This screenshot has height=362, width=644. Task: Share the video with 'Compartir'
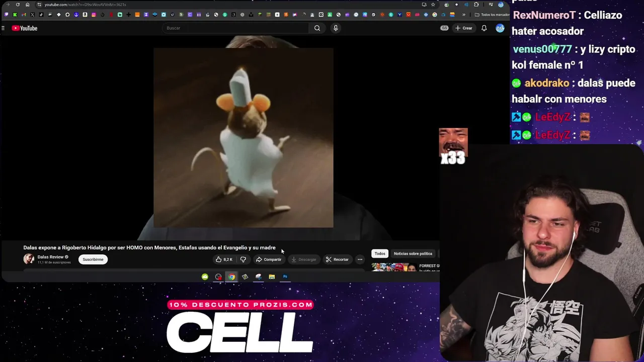tap(269, 259)
